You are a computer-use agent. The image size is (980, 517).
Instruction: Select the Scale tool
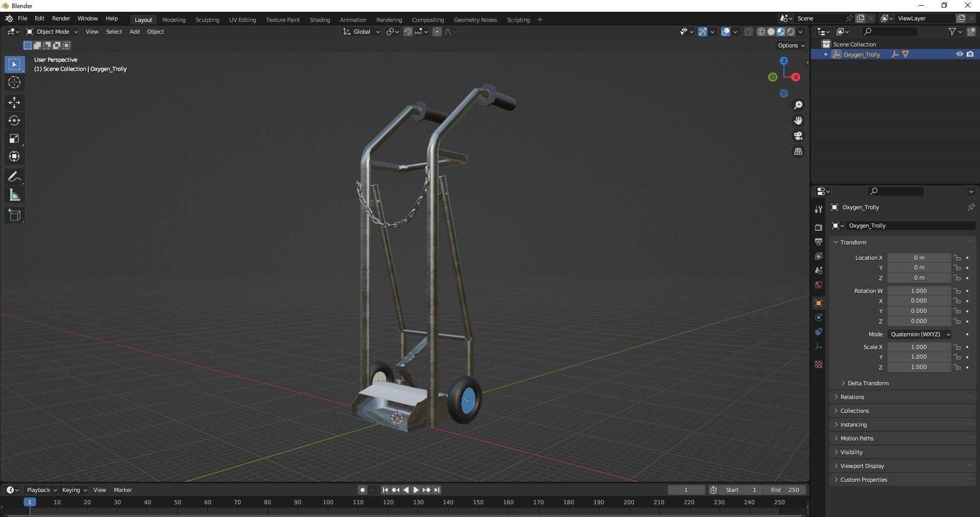[x=14, y=138]
